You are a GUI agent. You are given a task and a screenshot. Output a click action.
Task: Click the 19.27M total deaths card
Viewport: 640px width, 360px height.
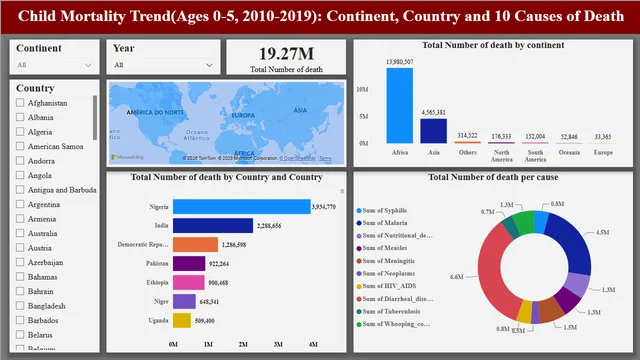[286, 57]
